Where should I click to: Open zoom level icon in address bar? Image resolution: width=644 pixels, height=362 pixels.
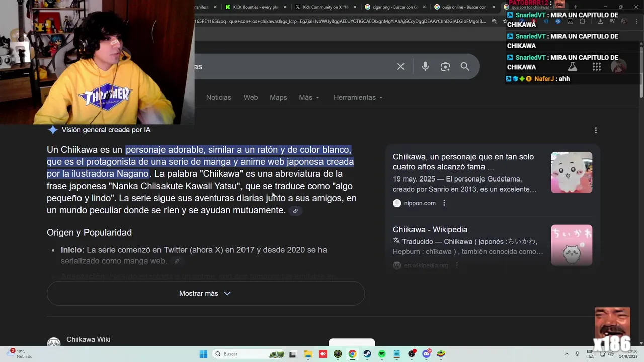pyautogui.click(x=494, y=21)
